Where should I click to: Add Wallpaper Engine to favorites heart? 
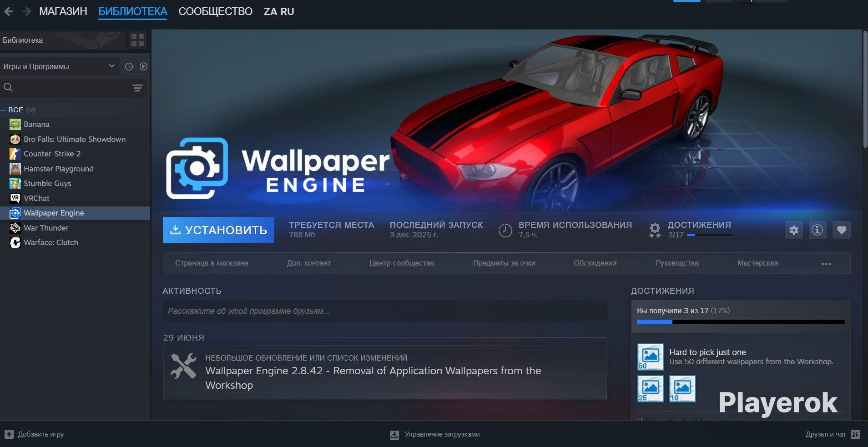point(842,230)
